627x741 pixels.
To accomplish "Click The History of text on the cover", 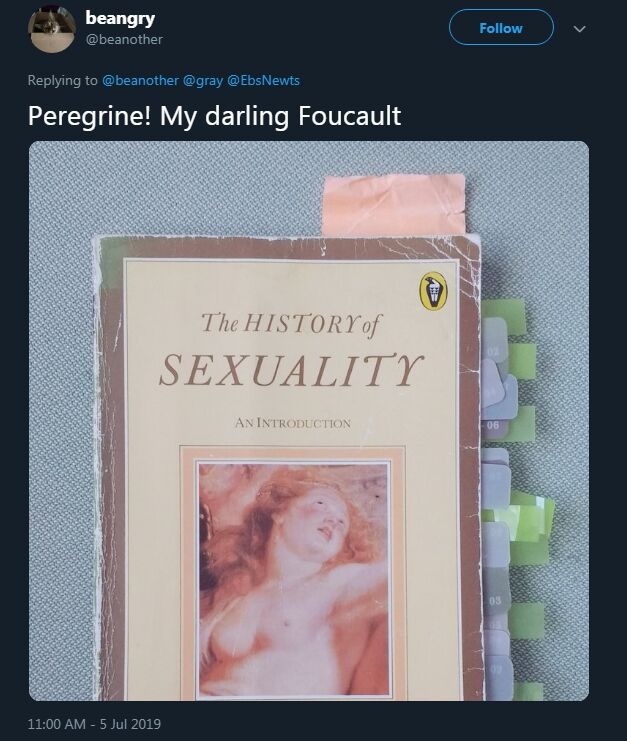I will point(291,324).
